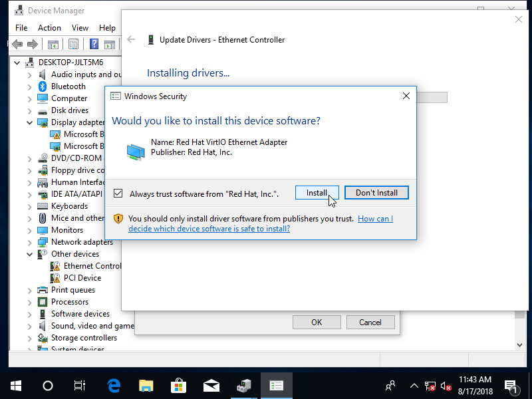The image size is (532, 399).
Task: Click the Don't Install button
Action: coord(376,193)
